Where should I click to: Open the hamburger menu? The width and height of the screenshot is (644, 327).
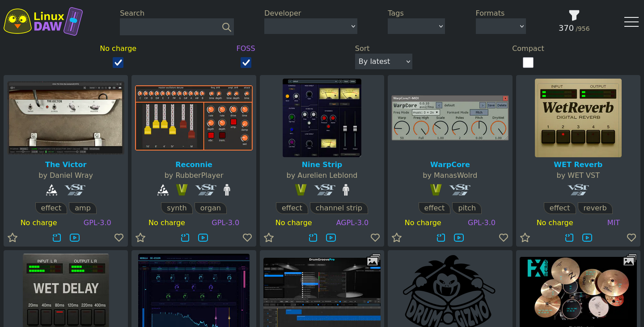tap(631, 21)
